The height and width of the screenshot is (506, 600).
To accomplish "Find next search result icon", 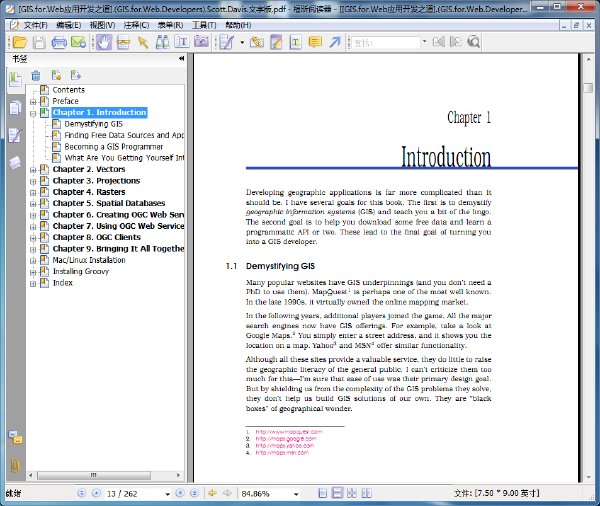I will click(456, 41).
